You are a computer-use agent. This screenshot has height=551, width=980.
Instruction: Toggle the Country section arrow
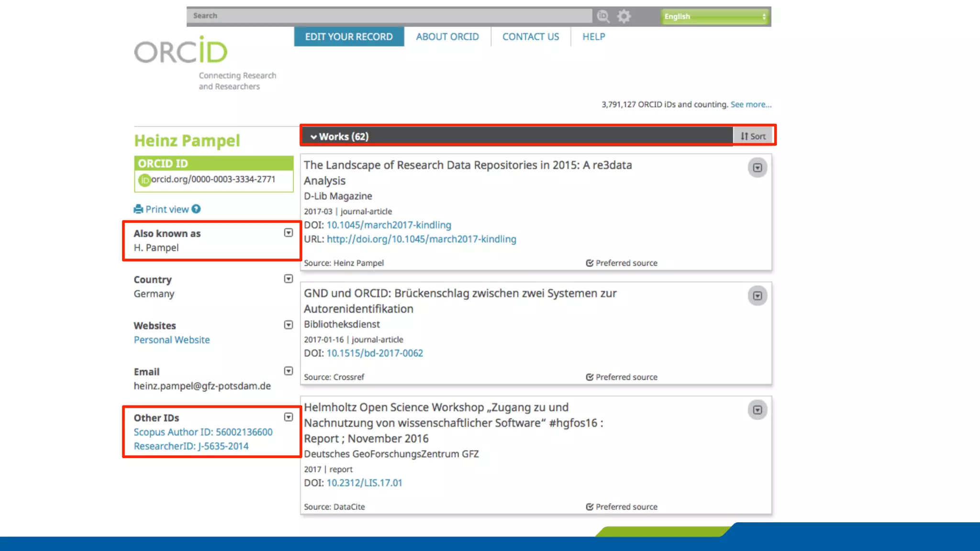pyautogui.click(x=288, y=279)
